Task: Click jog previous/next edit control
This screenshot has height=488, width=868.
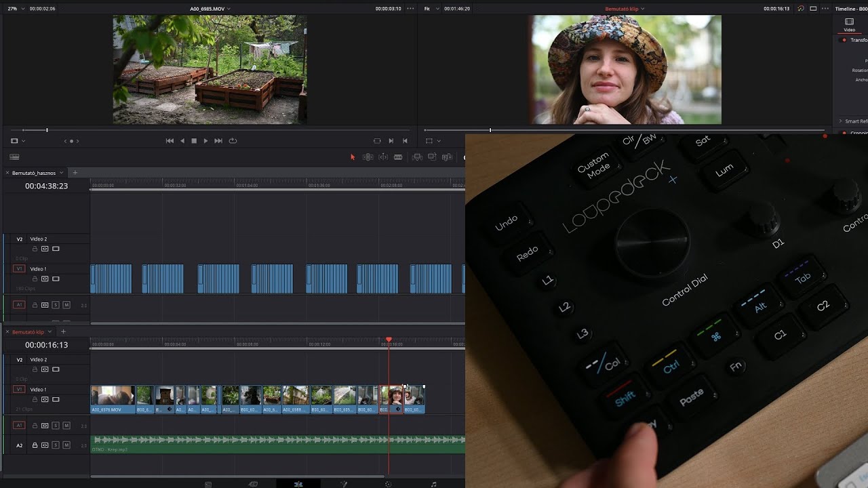Action: tap(71, 141)
